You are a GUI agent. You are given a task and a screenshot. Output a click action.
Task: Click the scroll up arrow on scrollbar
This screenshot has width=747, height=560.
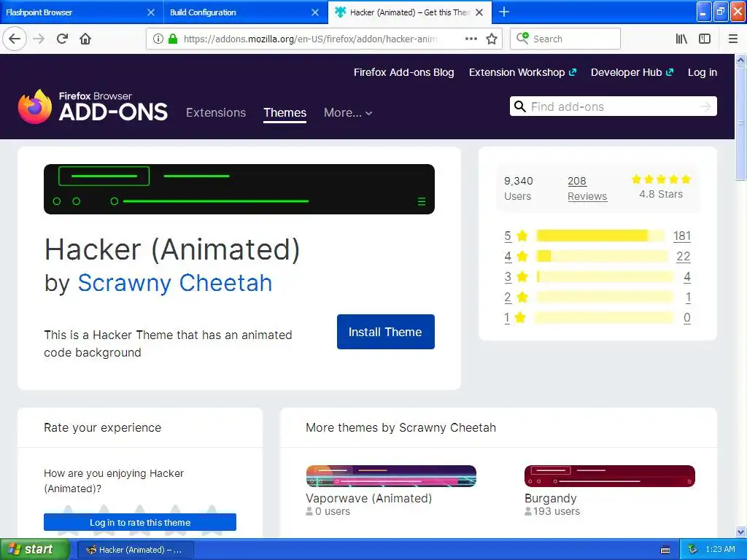[740, 60]
